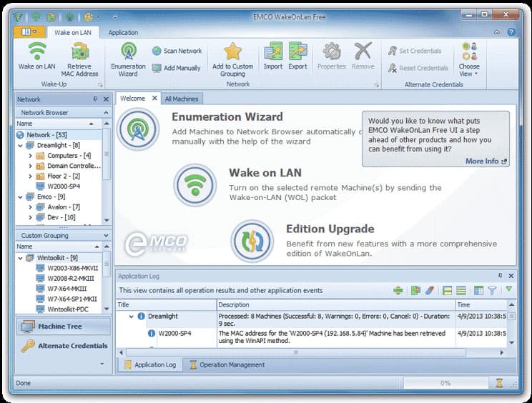The image size is (532, 403).
Task: Pin the Network panel
Action: [x=95, y=99]
